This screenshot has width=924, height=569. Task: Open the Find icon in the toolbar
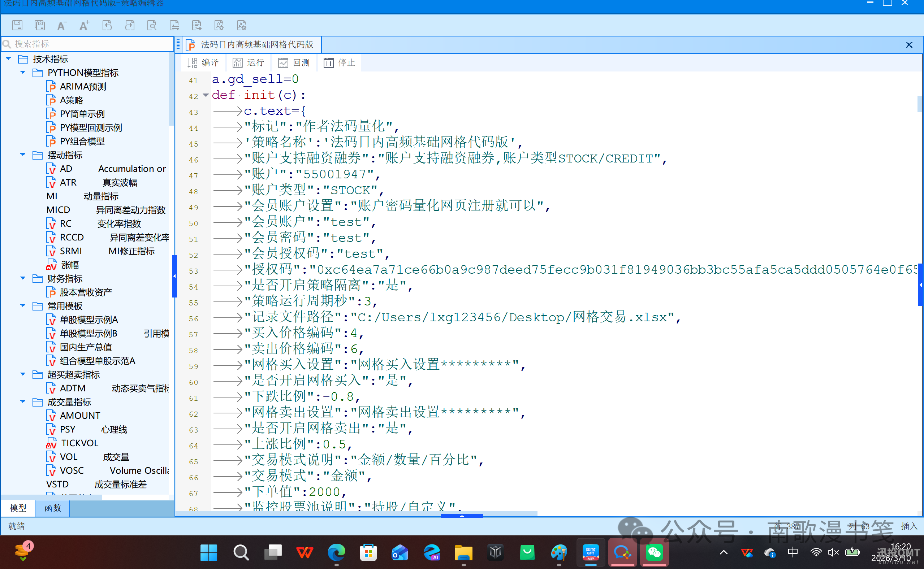[152, 25]
